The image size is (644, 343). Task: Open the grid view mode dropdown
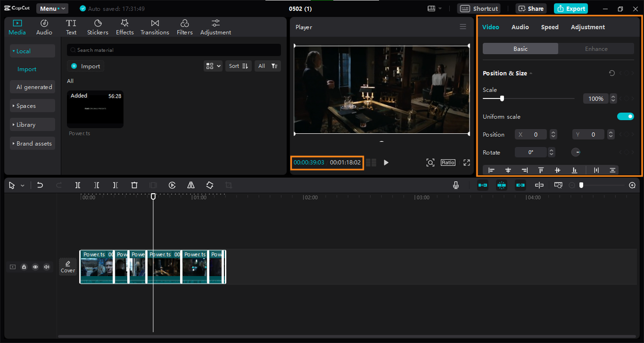213,66
